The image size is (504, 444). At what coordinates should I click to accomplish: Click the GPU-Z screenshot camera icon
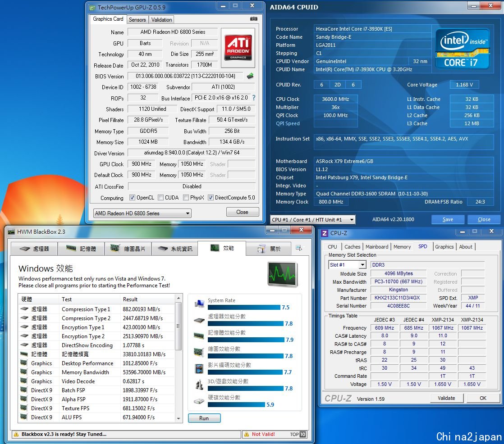pos(254,19)
